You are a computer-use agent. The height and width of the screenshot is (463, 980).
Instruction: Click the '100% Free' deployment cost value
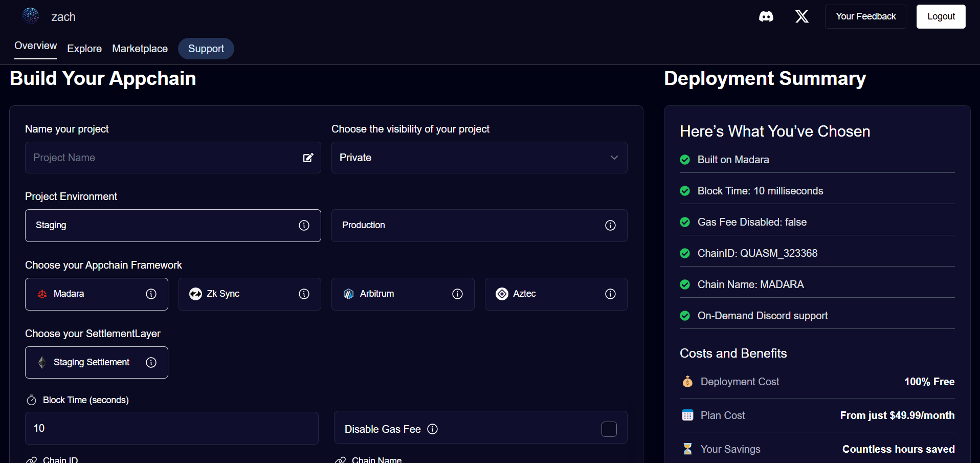click(x=929, y=382)
